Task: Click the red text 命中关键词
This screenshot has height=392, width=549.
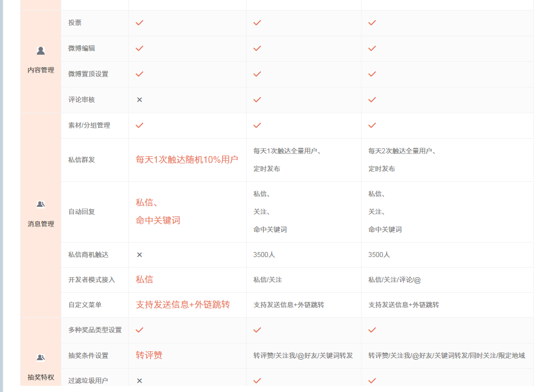Action: pyautogui.click(x=158, y=220)
